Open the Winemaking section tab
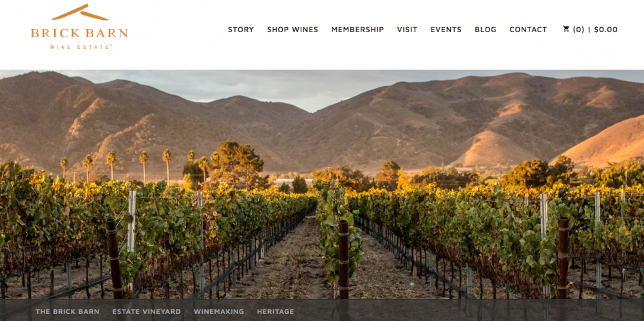The height and width of the screenshot is (321, 644). click(218, 311)
